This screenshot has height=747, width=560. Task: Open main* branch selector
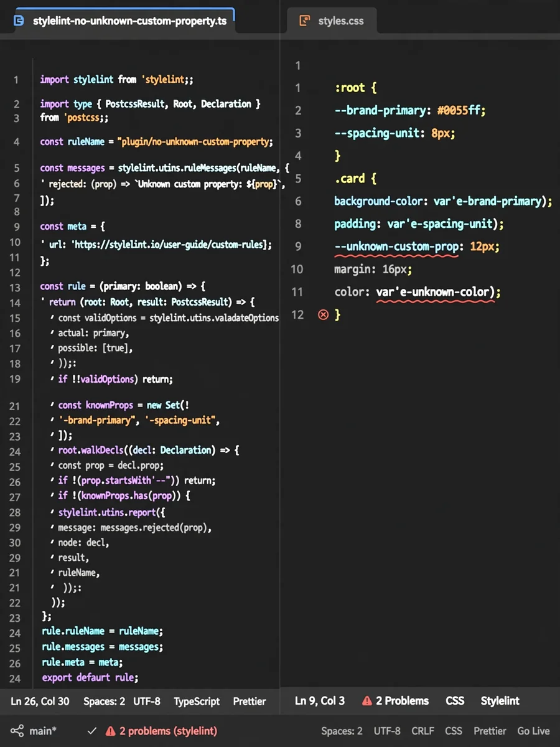click(x=43, y=731)
